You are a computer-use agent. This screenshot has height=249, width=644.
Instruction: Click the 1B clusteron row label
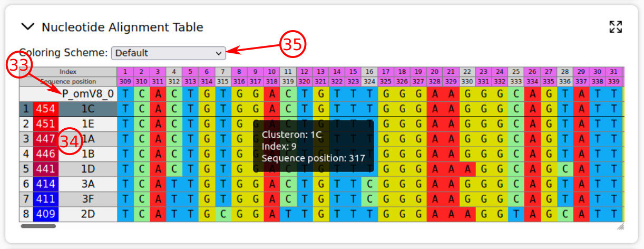pos(87,154)
